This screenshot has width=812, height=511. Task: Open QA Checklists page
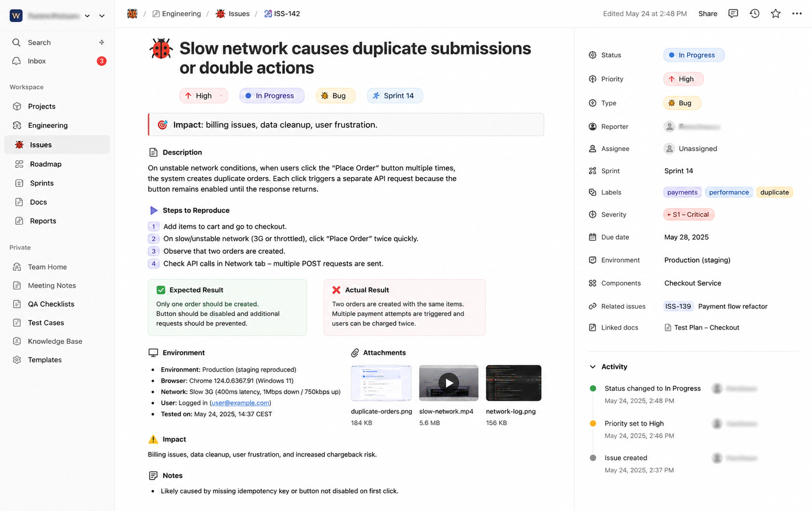pos(57,304)
